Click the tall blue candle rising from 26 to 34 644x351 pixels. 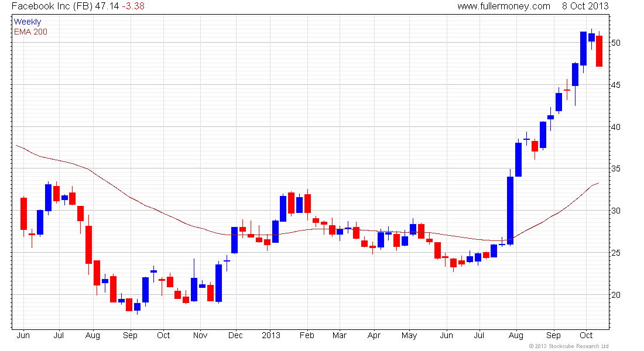510,210
